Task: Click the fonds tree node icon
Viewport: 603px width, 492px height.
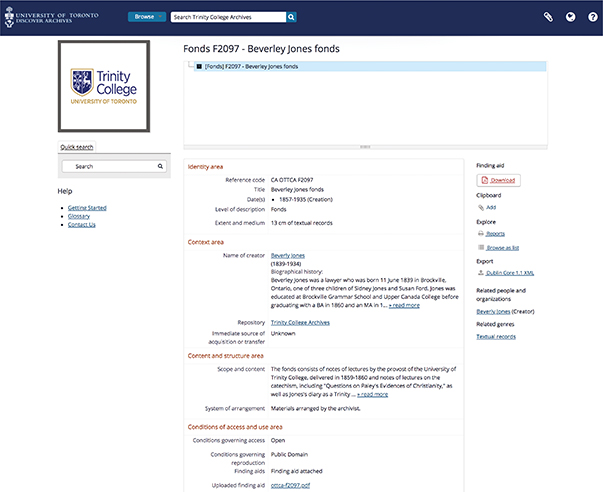Action: point(199,67)
